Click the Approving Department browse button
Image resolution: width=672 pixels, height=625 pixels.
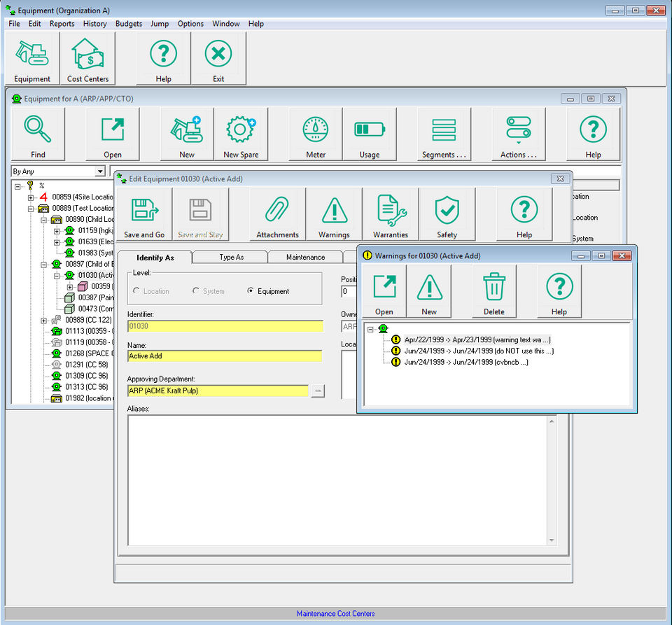tap(317, 391)
